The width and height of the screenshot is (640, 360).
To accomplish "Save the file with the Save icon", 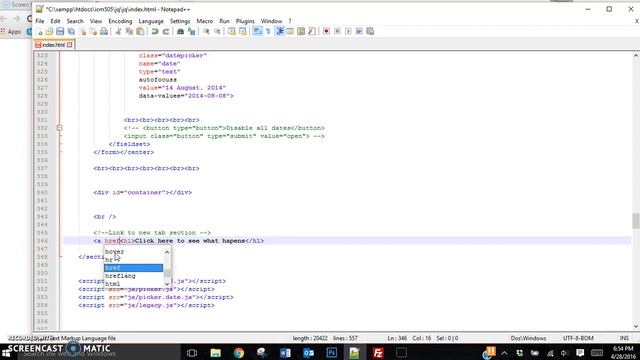I will (x=60, y=31).
